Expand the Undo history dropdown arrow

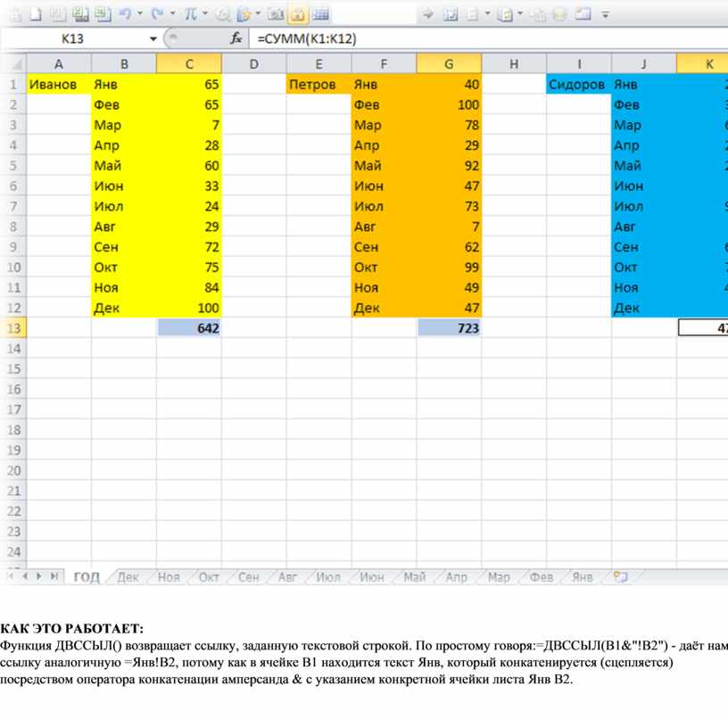[141, 14]
